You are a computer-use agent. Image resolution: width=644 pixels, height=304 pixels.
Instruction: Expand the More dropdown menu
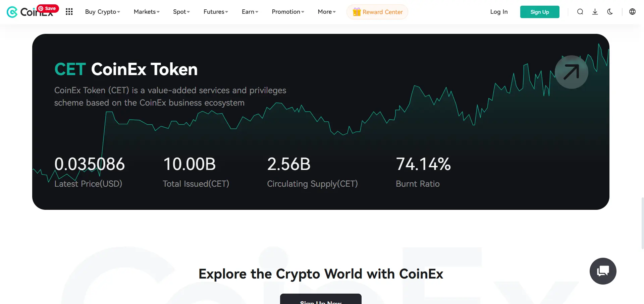(x=326, y=12)
